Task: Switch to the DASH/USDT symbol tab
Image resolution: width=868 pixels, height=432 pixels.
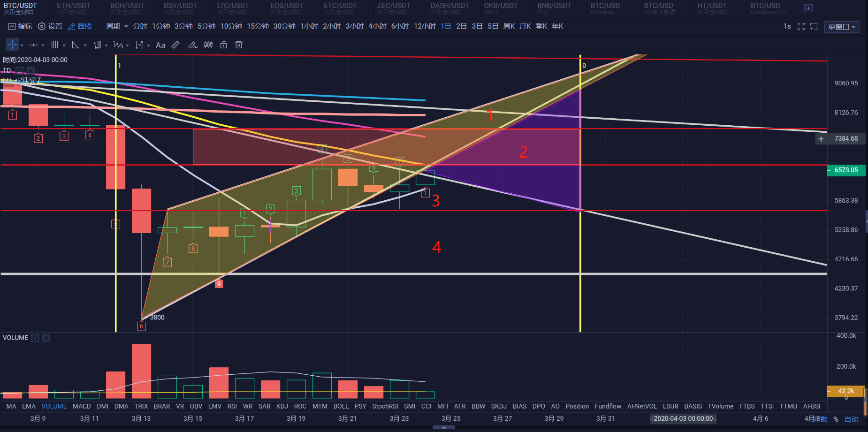Action: click(x=449, y=8)
